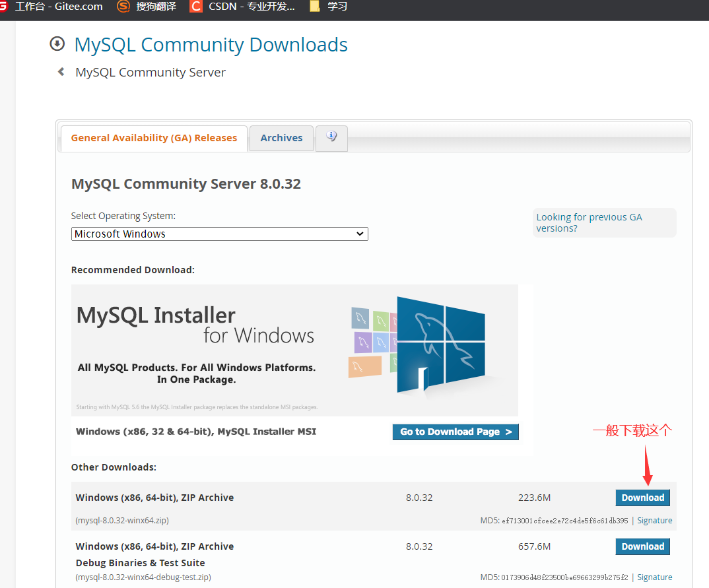
Task: Click Windows (x86, 32 & 64-bit), MySQL Installer MSI text
Action: 196,432
